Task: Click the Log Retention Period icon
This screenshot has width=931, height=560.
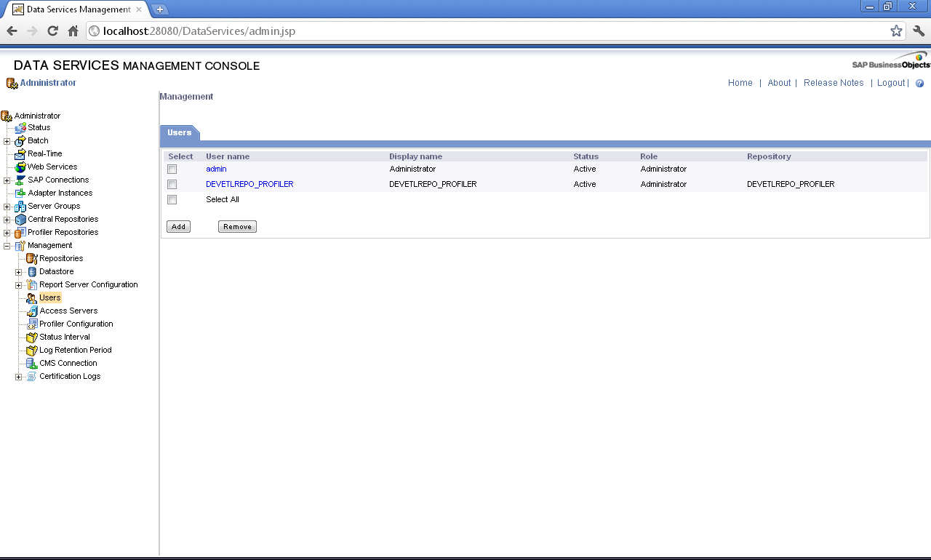Action: [32, 351]
